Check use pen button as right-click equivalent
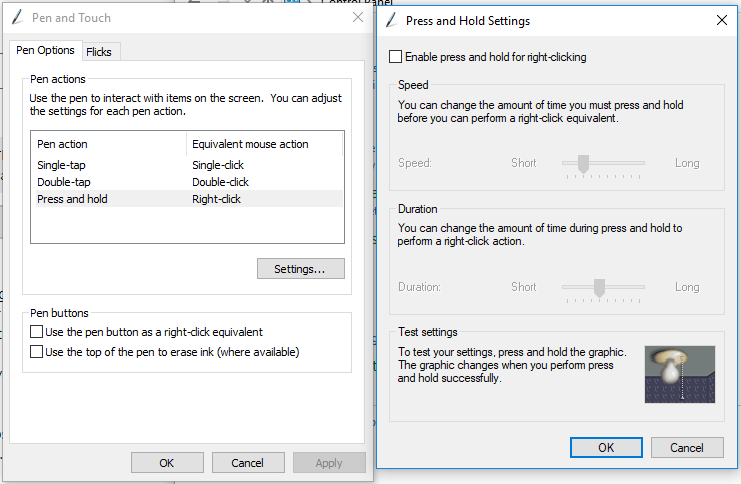This screenshot has width=741, height=484. tap(37, 331)
